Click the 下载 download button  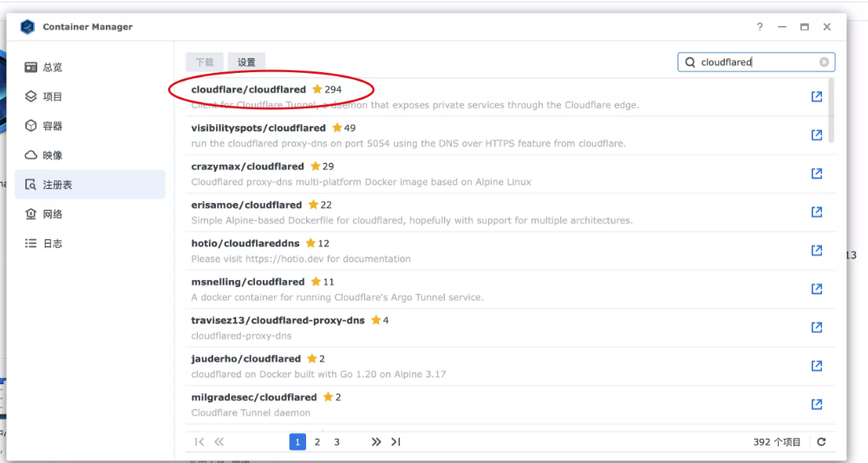click(205, 62)
